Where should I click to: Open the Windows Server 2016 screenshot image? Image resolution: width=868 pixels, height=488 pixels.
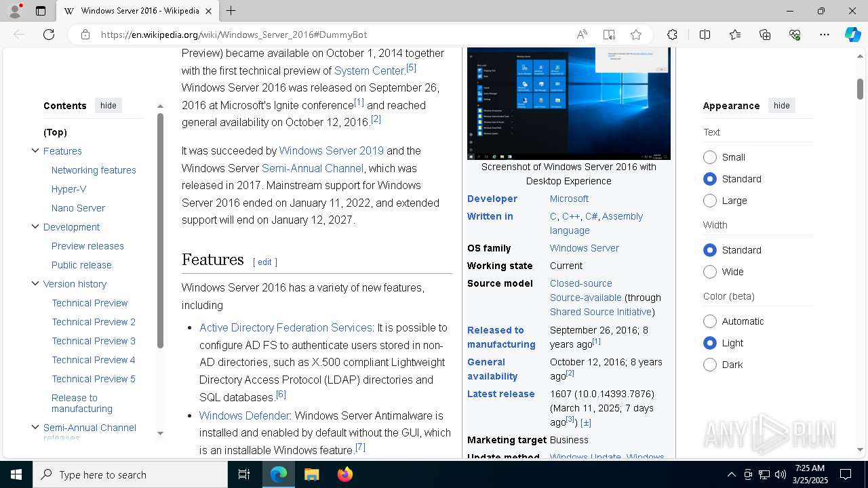coord(569,104)
